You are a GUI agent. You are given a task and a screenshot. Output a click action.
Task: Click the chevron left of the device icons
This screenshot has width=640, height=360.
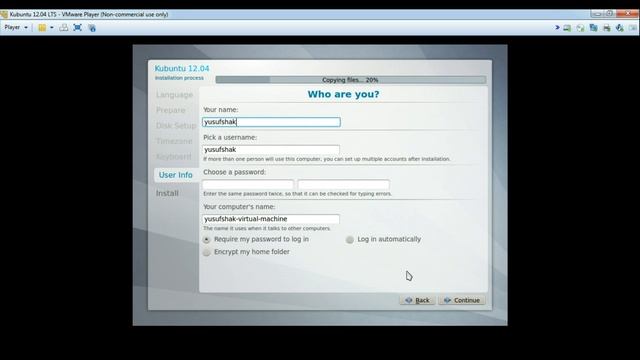557,28
